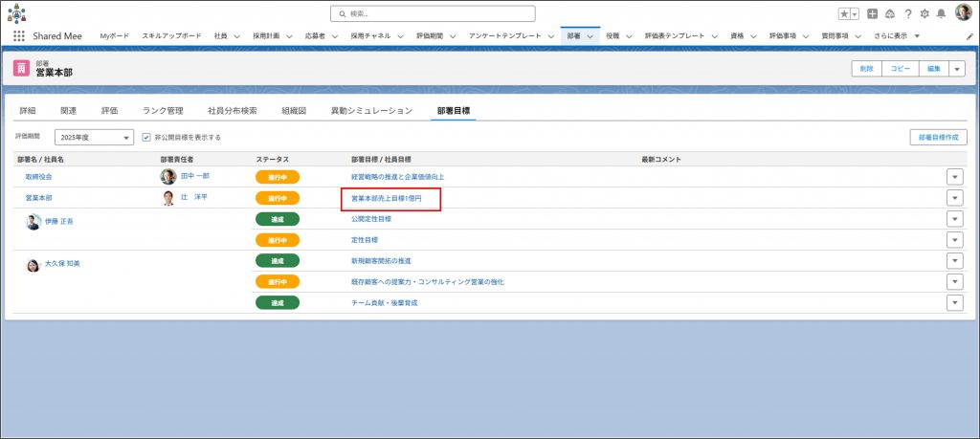Click the favorites star icon
This screenshot has height=439, width=980.
[x=844, y=14]
